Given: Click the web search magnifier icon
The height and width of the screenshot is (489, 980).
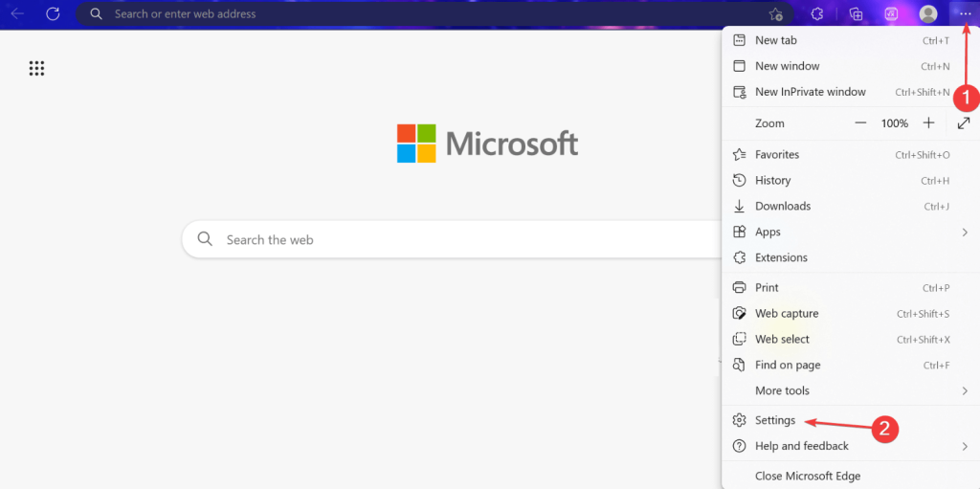Looking at the screenshot, I should (205, 239).
